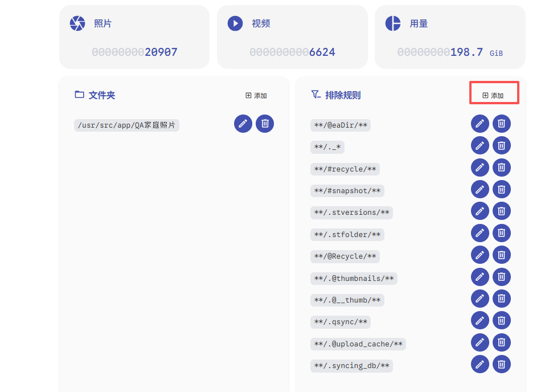
Task: Edit the **/@Recycle/** rule
Action: coord(480,255)
